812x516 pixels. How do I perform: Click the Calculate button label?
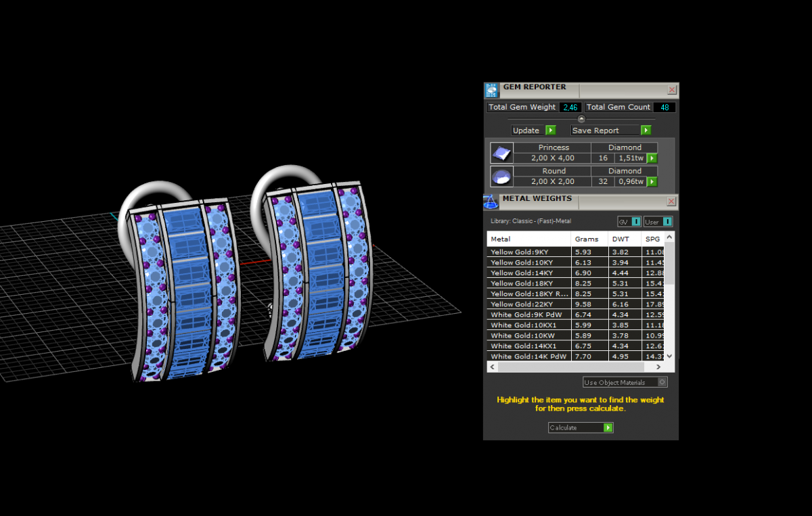563,427
